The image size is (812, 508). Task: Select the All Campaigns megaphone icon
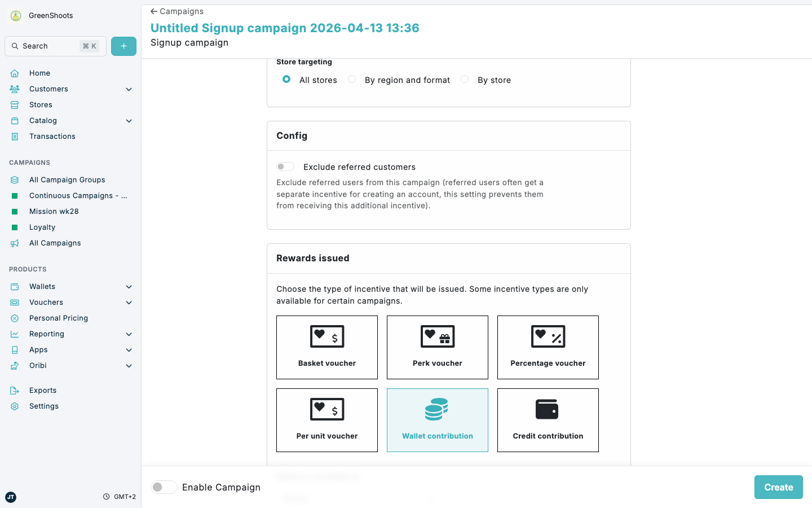[x=15, y=243]
